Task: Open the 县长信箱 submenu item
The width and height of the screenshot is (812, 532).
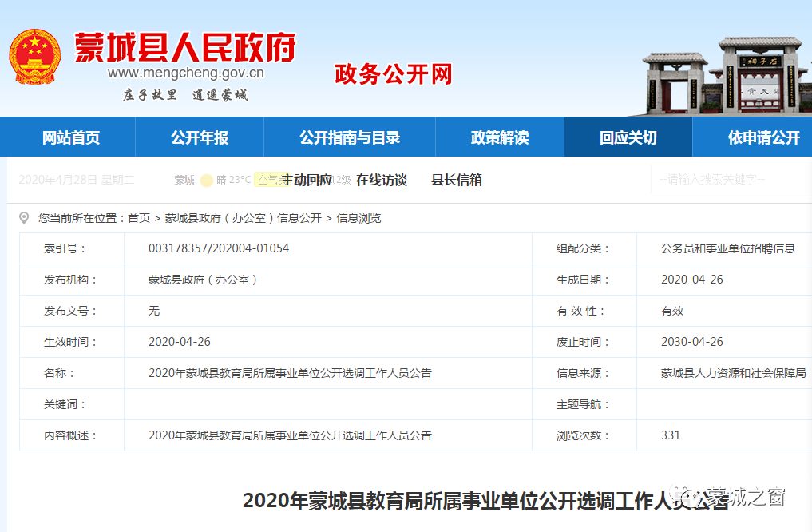Action: click(x=457, y=181)
